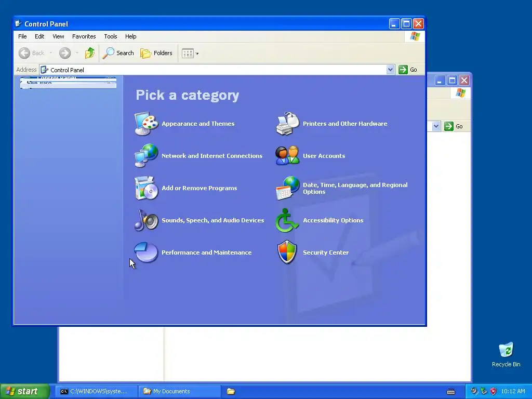Screen dimensions: 532x399
Task: Click the Forward arrow toolbar button
Action: [x=65, y=53]
